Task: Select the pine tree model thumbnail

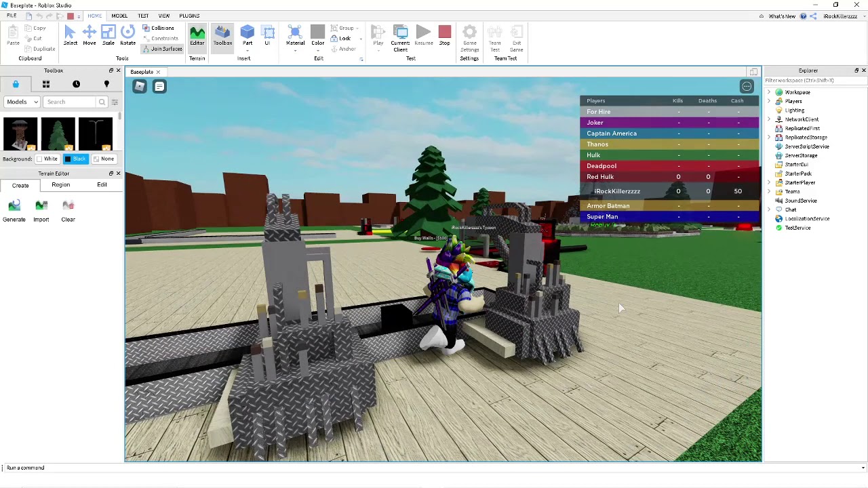Action: point(58,134)
